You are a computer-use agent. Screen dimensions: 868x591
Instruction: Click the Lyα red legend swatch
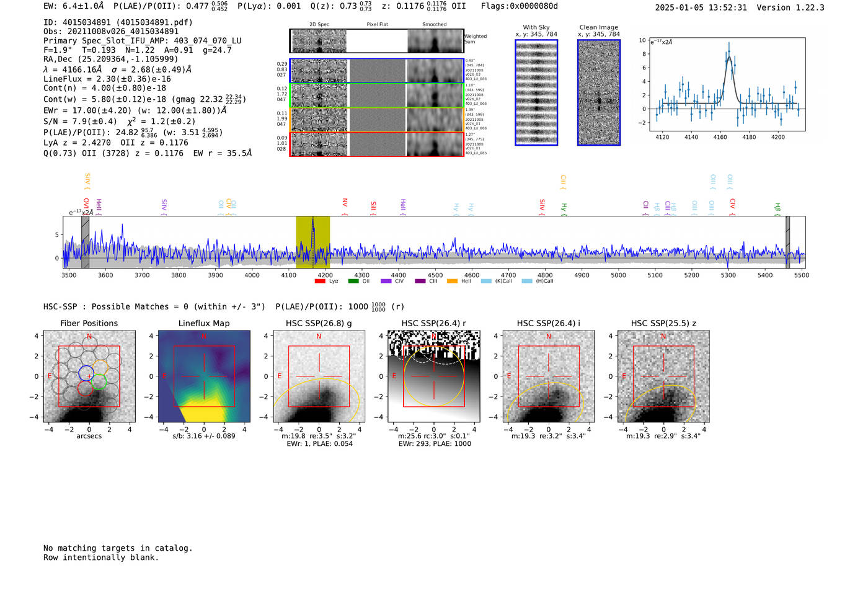click(x=320, y=282)
